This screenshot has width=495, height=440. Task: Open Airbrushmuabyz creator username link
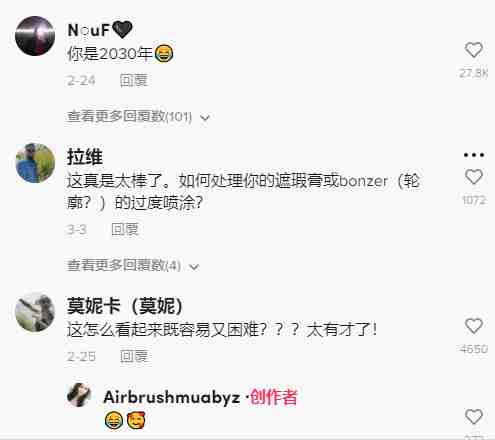[172, 397]
